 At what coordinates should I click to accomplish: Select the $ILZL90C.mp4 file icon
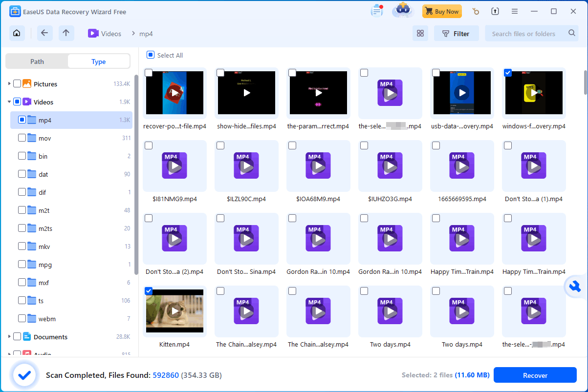(246, 165)
